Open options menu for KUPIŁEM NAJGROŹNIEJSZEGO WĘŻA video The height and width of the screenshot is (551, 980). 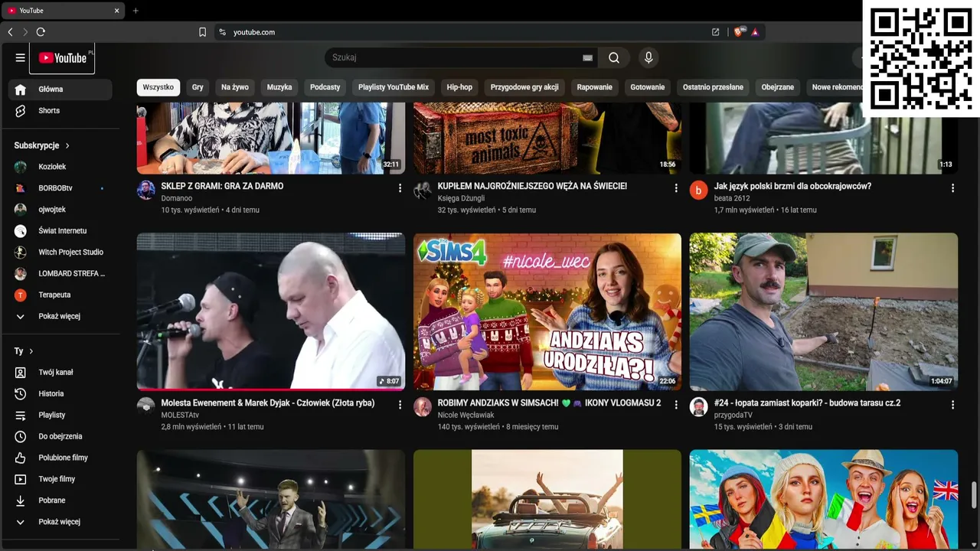[x=676, y=188]
